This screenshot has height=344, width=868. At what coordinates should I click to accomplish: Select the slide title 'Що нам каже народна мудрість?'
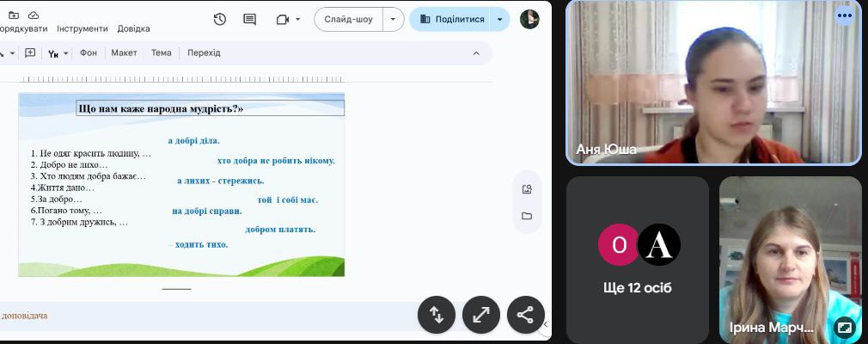tap(161, 108)
